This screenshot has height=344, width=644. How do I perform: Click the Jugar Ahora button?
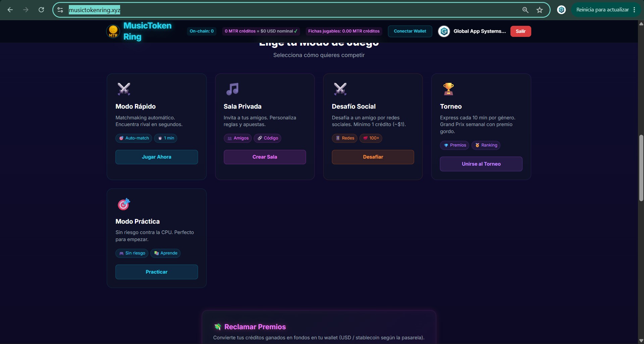tap(157, 157)
